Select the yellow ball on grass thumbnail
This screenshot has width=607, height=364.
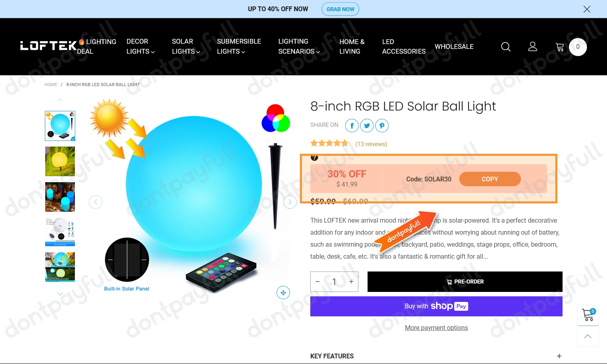click(x=60, y=161)
